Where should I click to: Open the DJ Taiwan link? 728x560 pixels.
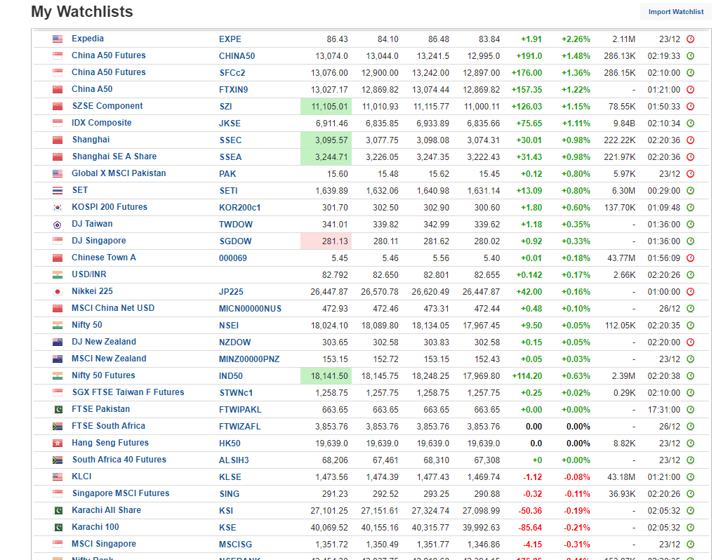point(92,224)
